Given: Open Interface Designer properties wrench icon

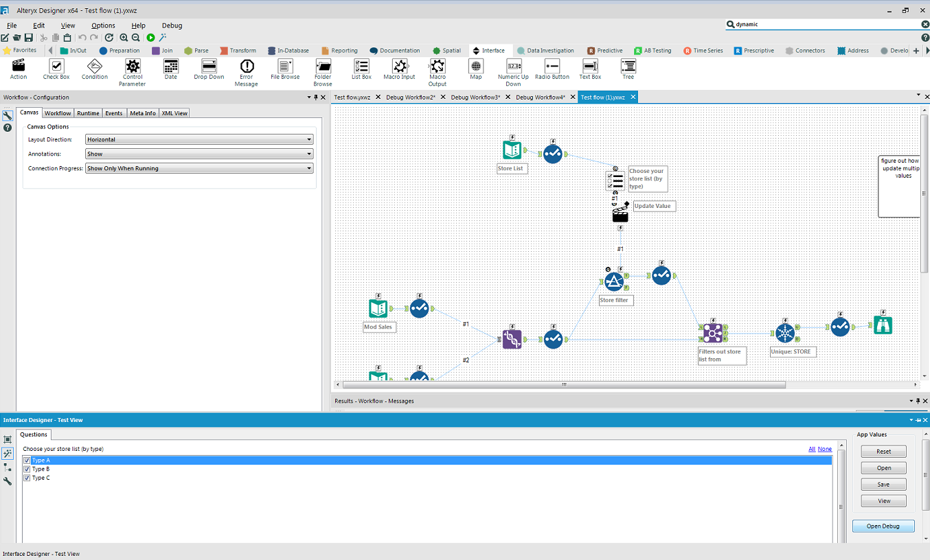Looking at the screenshot, I should click(8, 481).
